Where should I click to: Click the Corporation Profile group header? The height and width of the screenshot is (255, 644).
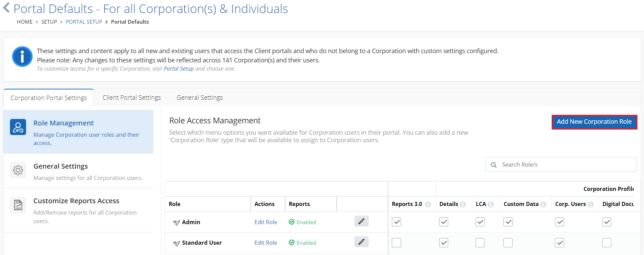point(608,189)
